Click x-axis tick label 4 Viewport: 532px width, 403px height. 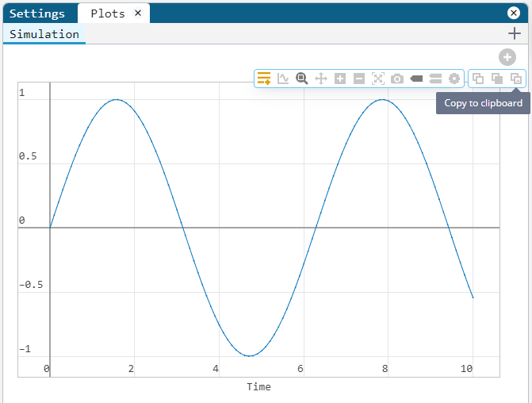pos(216,368)
